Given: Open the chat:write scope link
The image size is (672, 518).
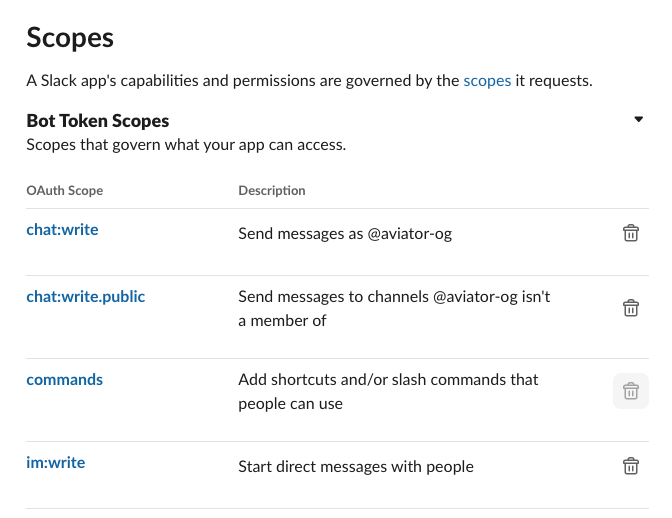Looking at the screenshot, I should pos(62,230).
